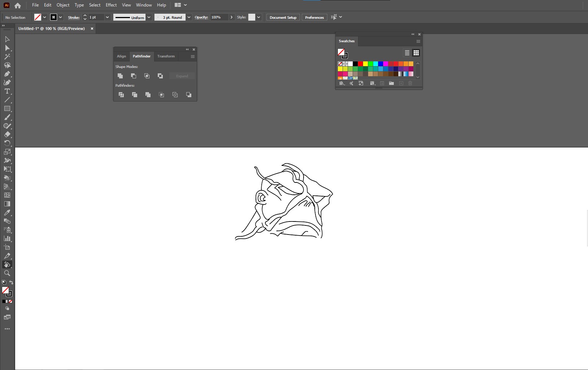Pick the Paintbrush tool
The width and height of the screenshot is (588, 370).
point(7,117)
